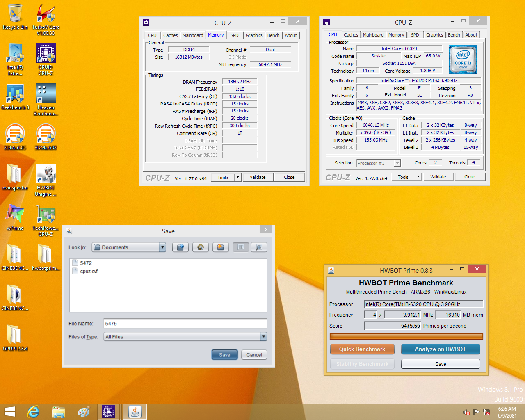Image resolution: width=525 pixels, height=420 pixels.
Task: Launch CPUID CPU-Z desktop shortcut
Action: pos(46,59)
